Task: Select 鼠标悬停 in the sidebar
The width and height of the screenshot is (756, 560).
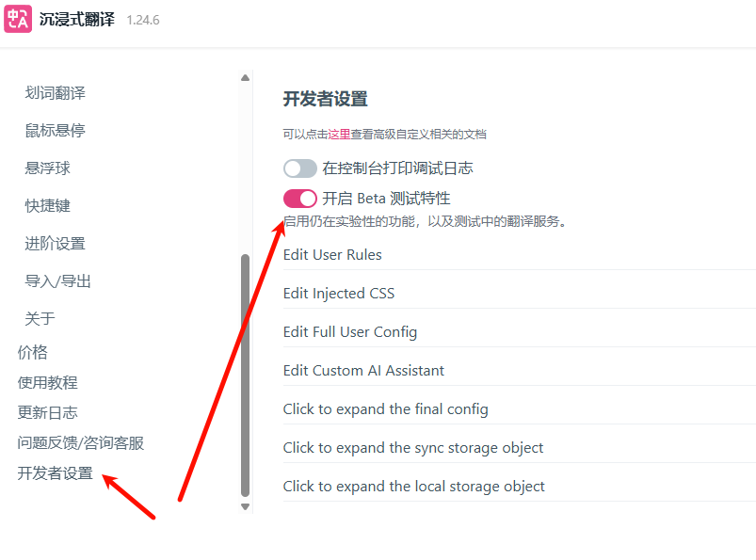Action: (x=56, y=131)
